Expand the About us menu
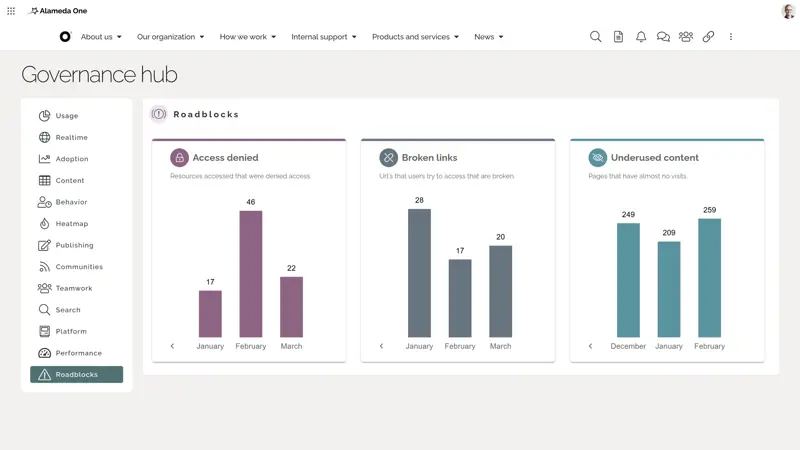Screen dimensions: 800x450 (x=101, y=37)
